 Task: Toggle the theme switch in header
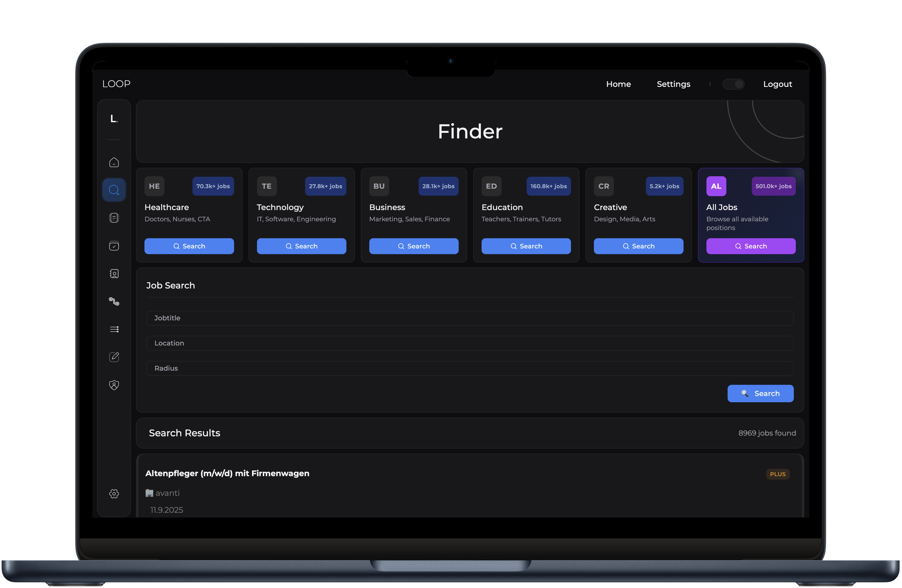tap(733, 84)
